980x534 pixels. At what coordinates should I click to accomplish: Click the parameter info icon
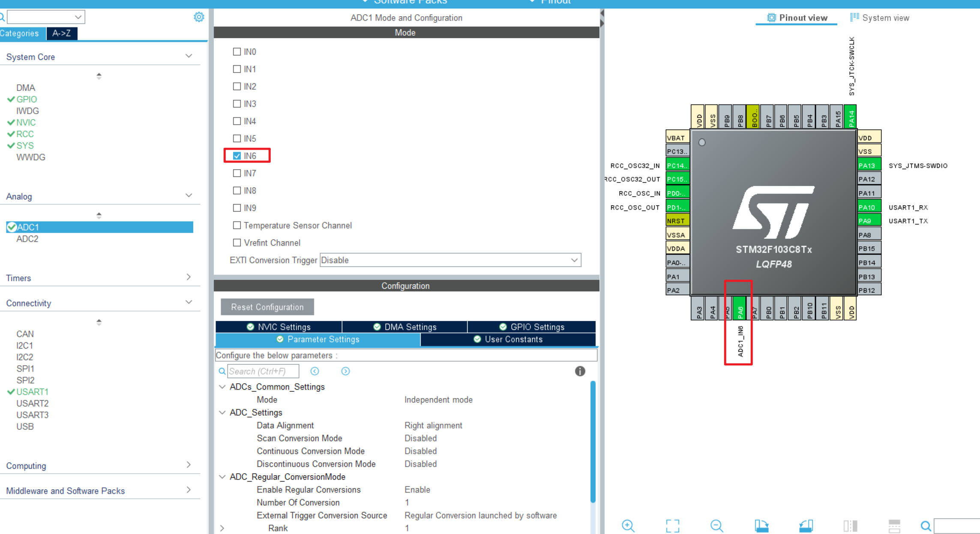(580, 371)
